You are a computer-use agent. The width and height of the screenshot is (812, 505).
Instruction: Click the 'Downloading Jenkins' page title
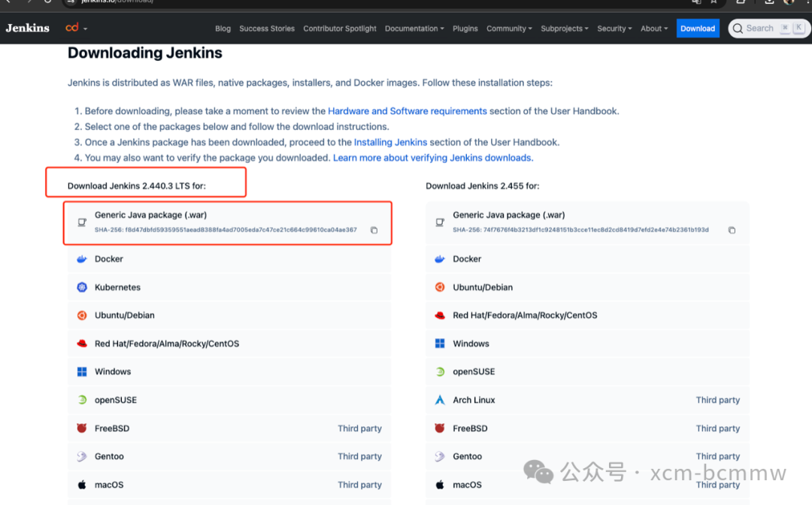click(x=145, y=53)
